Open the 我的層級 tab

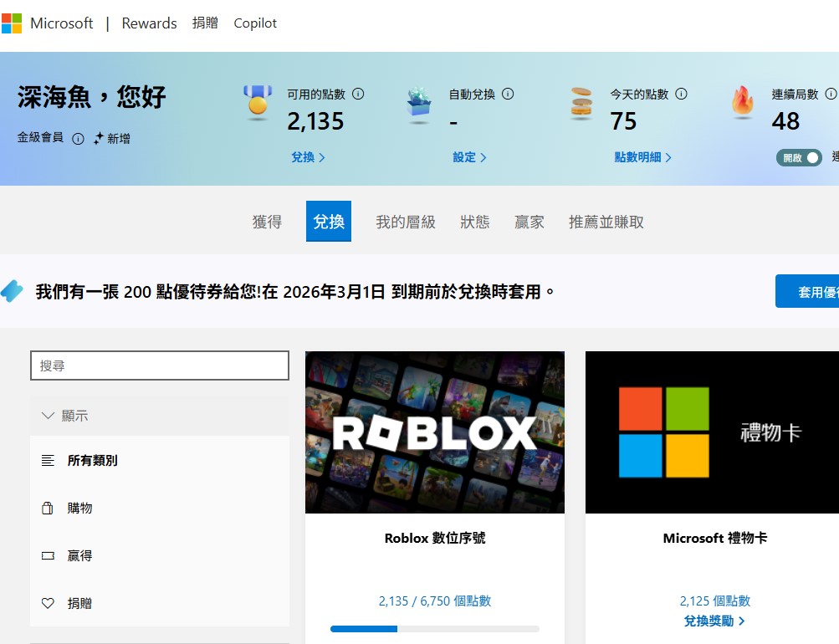406,222
